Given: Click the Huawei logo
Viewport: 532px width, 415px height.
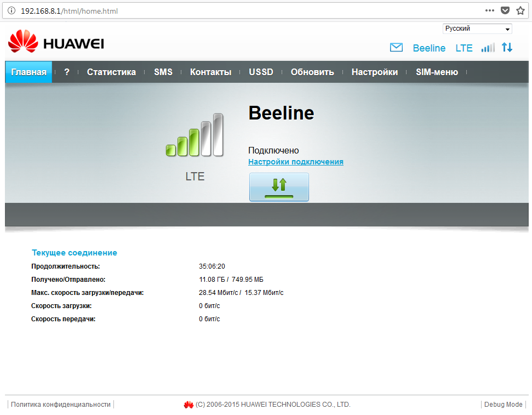Looking at the screenshot, I should (56, 43).
